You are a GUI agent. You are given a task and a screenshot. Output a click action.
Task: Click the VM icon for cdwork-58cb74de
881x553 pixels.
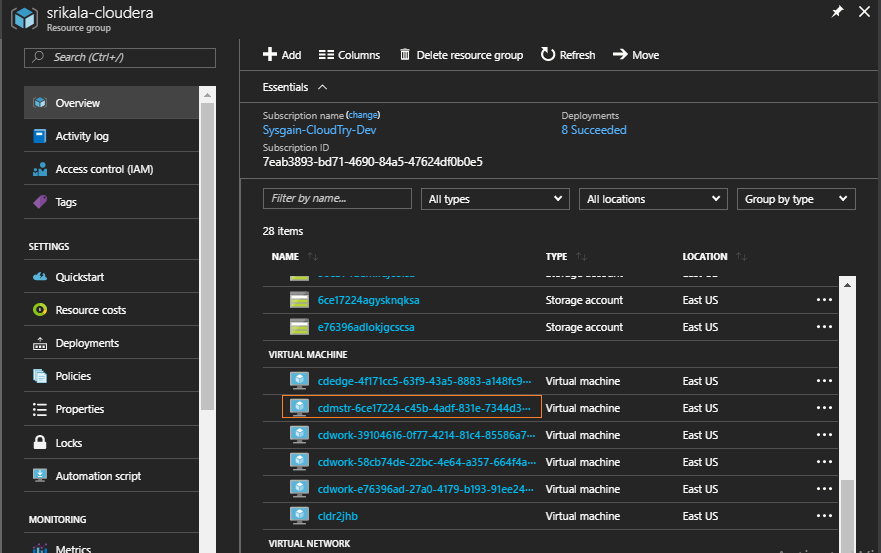[299, 461]
